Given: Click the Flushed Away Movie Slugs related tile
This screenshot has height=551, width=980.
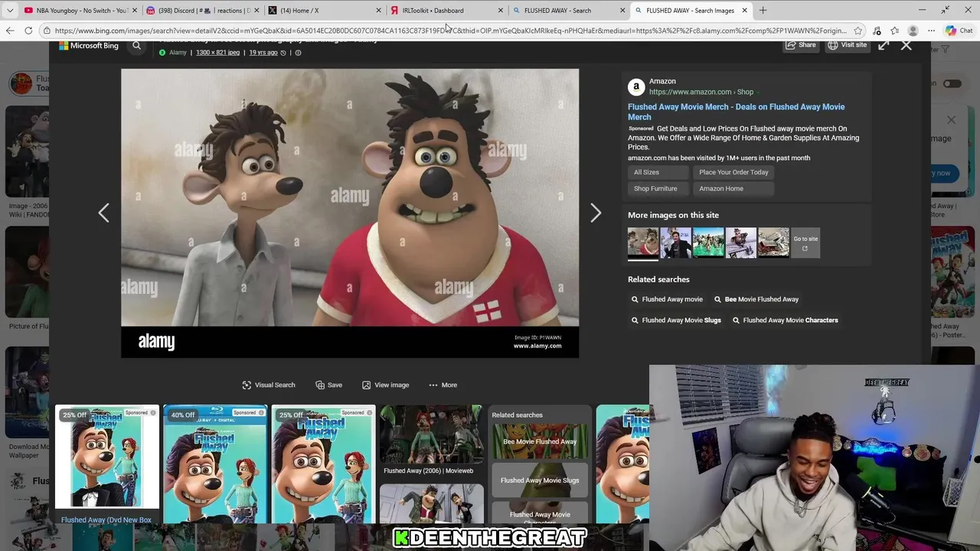Looking at the screenshot, I should click(x=540, y=480).
